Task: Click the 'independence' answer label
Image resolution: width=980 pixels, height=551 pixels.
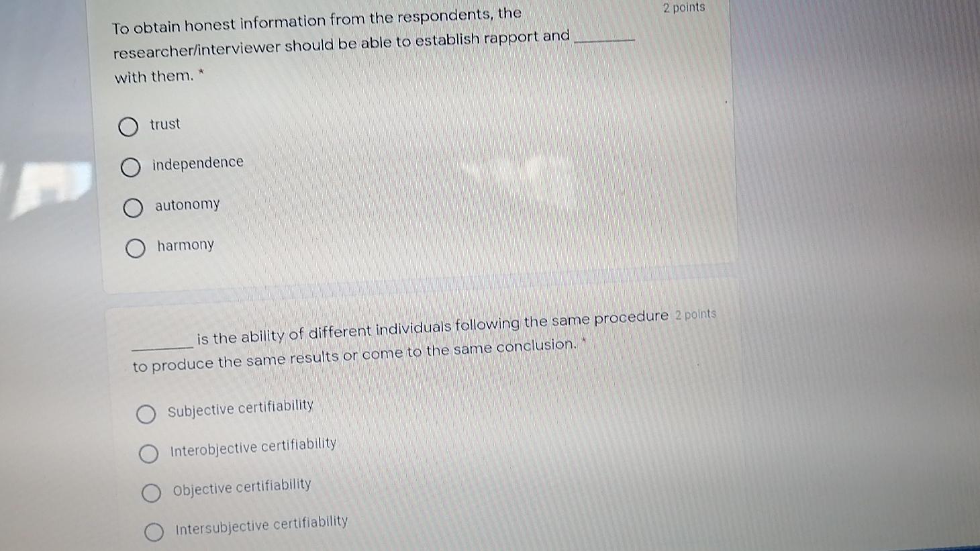Action: pyautogui.click(x=198, y=163)
